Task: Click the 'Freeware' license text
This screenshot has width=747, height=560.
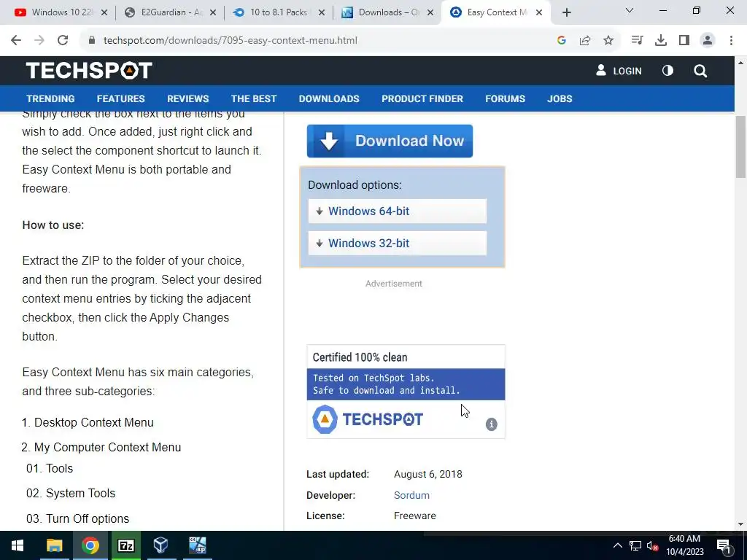Action: point(415,516)
